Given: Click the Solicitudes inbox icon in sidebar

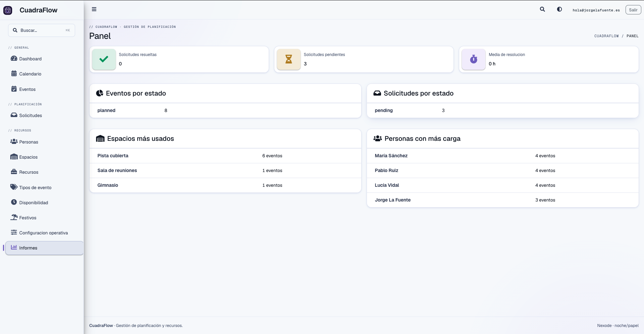Looking at the screenshot, I should (x=14, y=115).
